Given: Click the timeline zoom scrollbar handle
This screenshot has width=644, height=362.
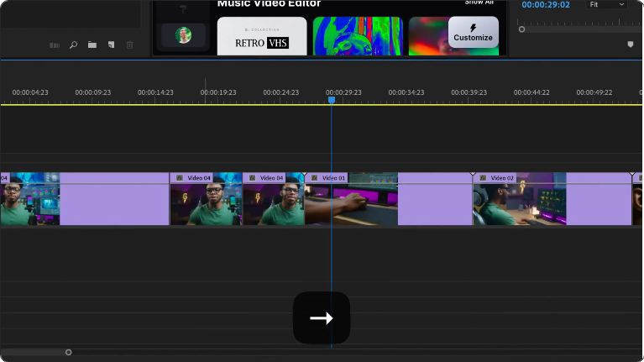Looking at the screenshot, I should (x=69, y=352).
